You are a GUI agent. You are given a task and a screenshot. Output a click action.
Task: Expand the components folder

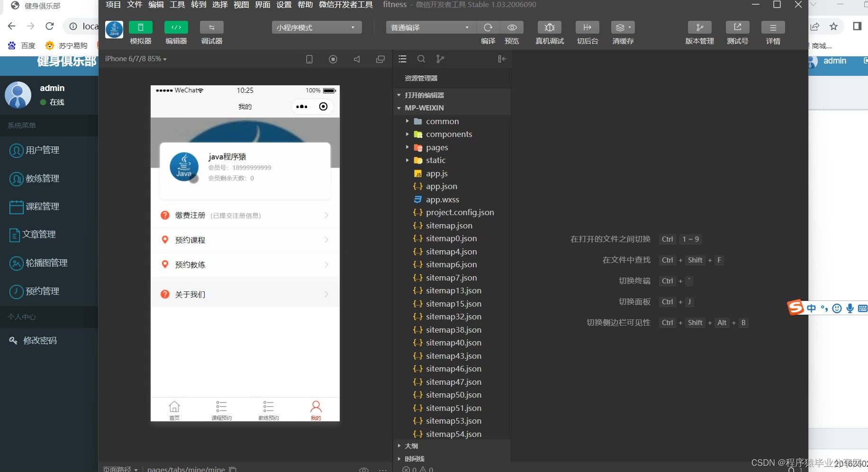point(452,134)
